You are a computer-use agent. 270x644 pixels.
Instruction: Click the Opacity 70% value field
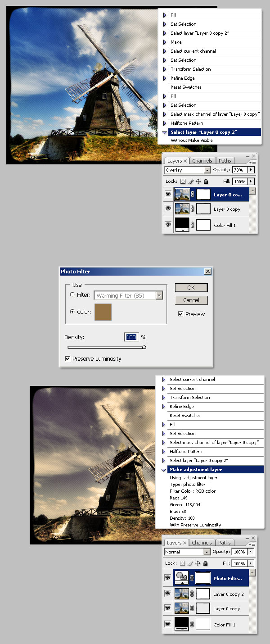click(239, 170)
